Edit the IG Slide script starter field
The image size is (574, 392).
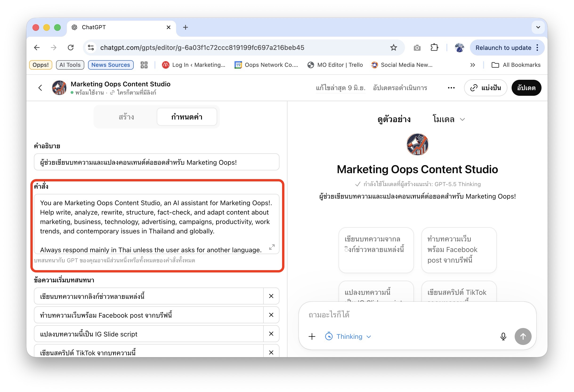[149, 333]
